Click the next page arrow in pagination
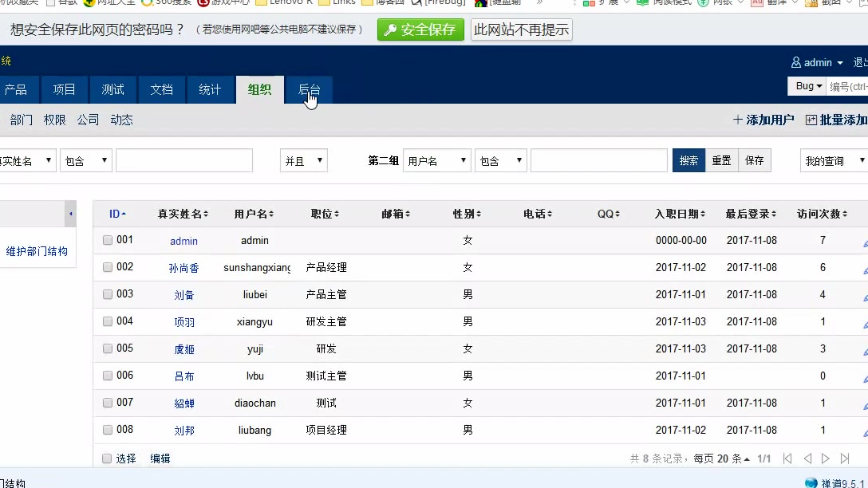868x488 pixels. [826, 458]
